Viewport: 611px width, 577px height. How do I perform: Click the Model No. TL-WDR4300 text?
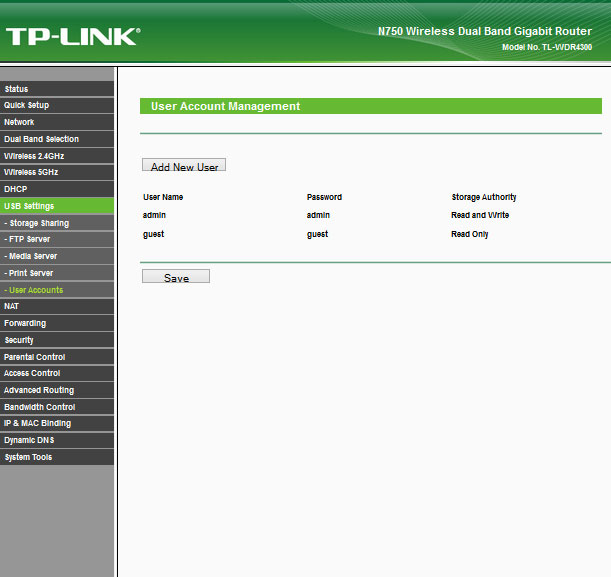[547, 47]
